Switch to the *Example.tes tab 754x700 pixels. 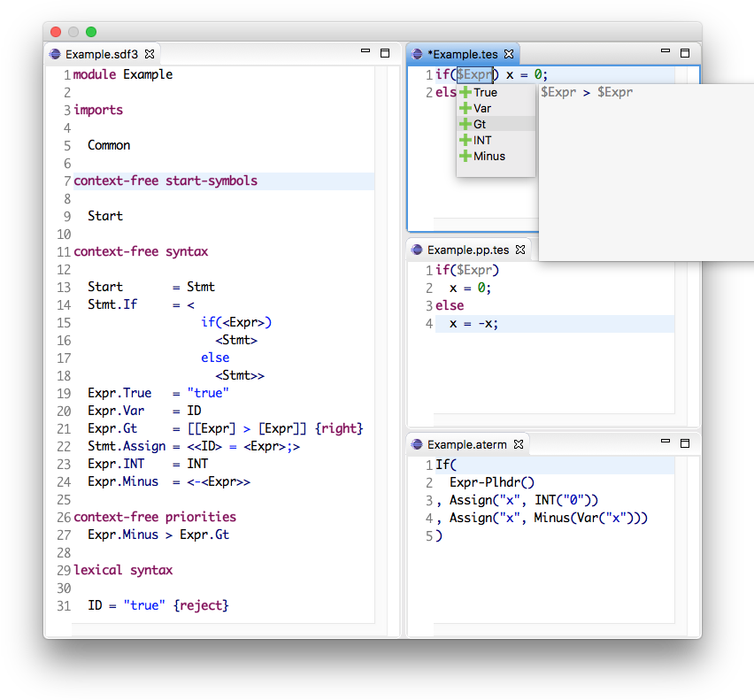point(463,54)
